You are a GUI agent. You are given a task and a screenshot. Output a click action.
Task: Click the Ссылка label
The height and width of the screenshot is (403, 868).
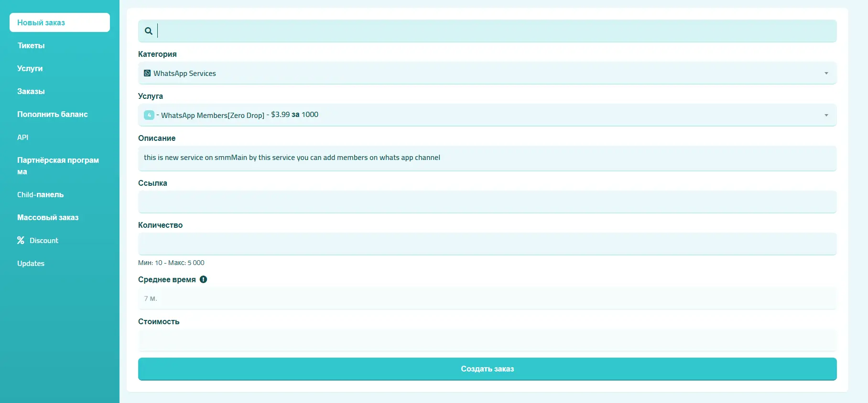click(152, 183)
